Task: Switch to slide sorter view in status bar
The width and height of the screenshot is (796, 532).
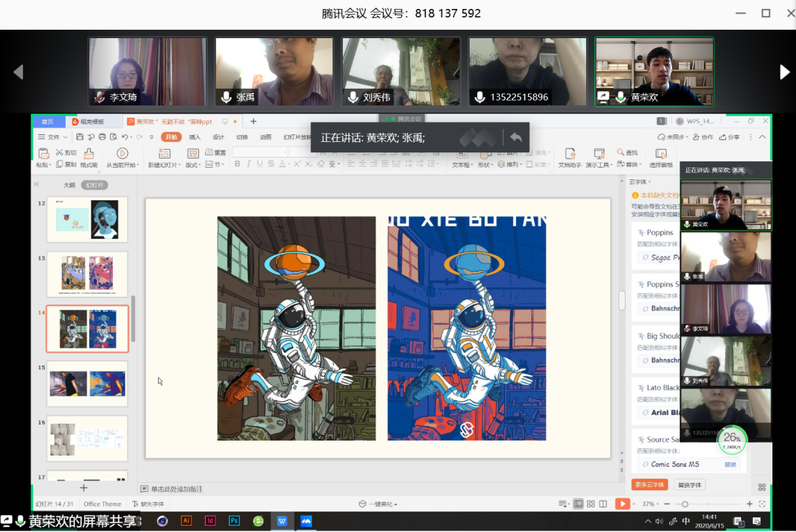Action: (x=590, y=504)
